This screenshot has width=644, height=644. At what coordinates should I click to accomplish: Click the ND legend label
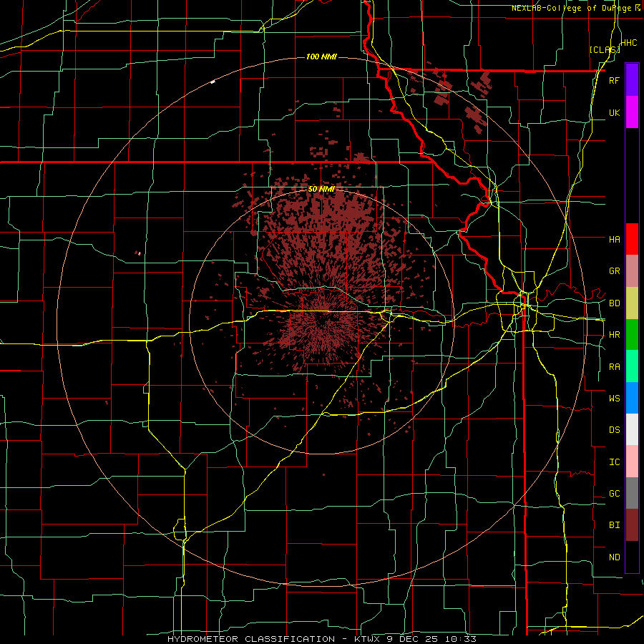(x=614, y=557)
